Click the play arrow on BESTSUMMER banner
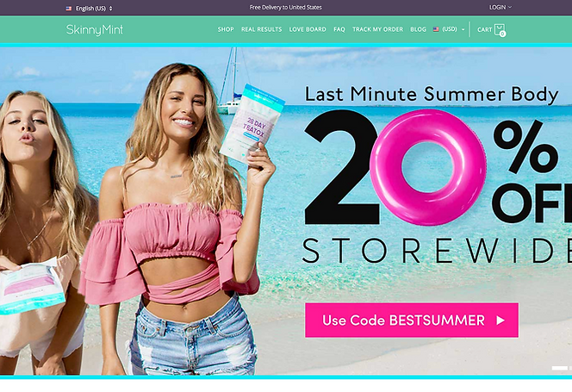This screenshot has width=572, height=392. (501, 320)
